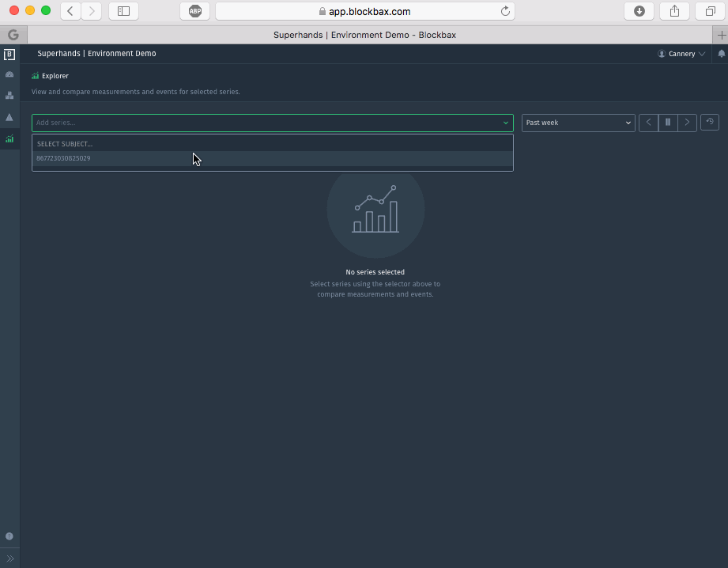Screen dimensions: 728x568
Task: Click Superhands | Environment Demo title
Action: coord(96,54)
